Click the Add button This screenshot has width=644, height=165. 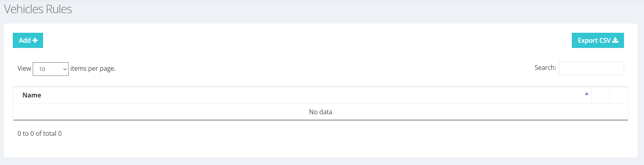tap(28, 40)
